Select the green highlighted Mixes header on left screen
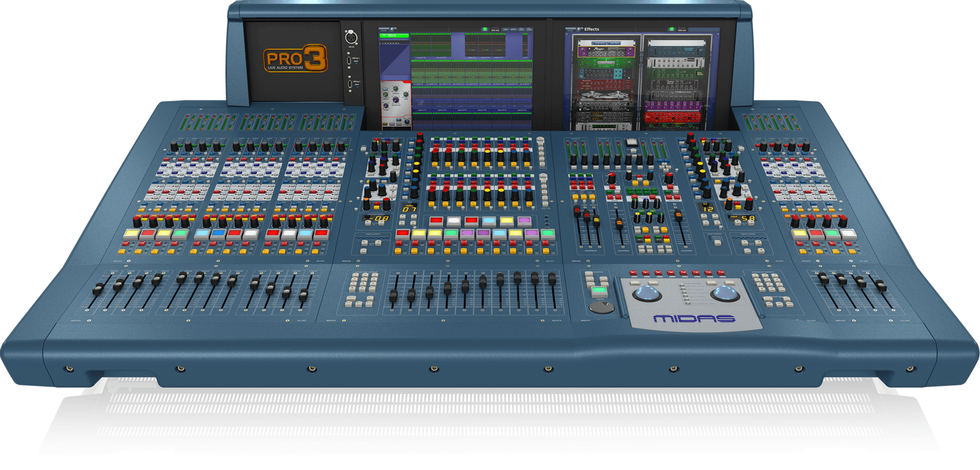Image resolution: width=980 pixels, height=470 pixels. click(394, 35)
